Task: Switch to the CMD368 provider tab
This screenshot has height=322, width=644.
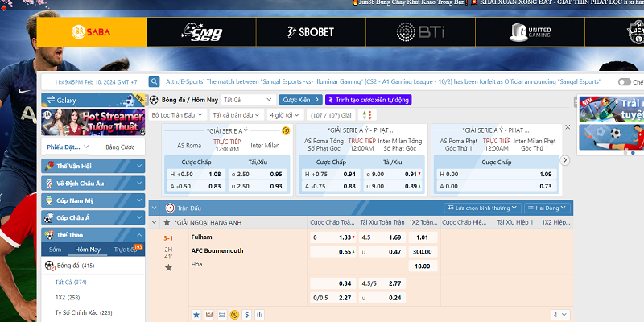Action: [x=201, y=32]
